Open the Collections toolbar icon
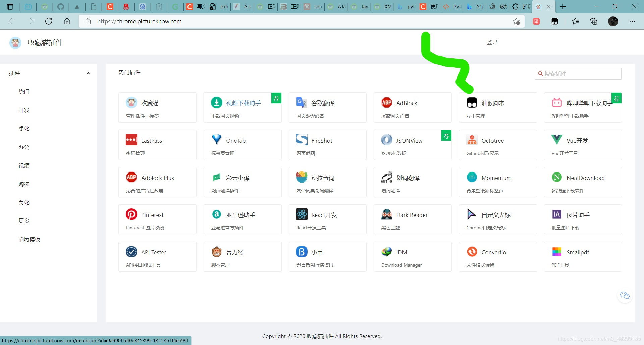Screen dimensions: 644x345 point(594,21)
